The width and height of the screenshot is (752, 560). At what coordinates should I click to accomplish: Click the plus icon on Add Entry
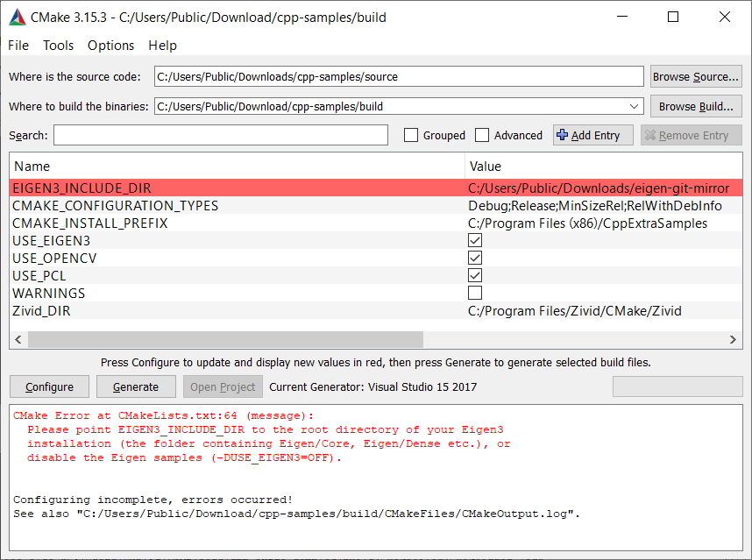pos(562,135)
